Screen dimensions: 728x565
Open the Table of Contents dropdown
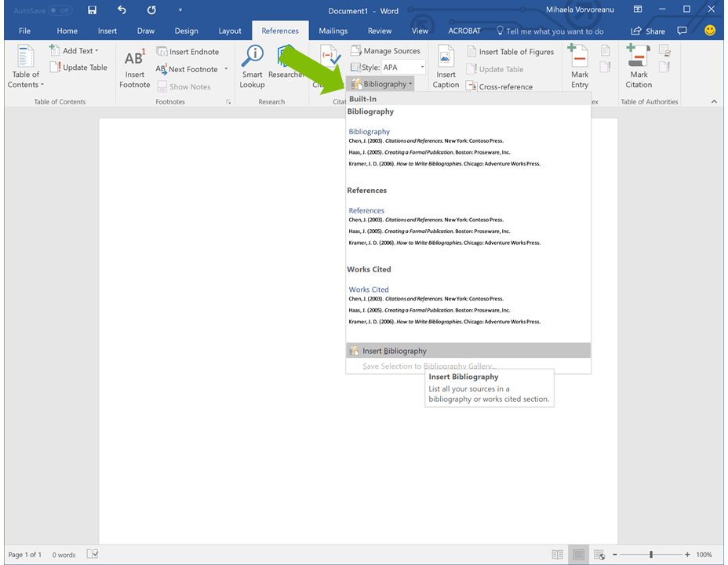(25, 69)
